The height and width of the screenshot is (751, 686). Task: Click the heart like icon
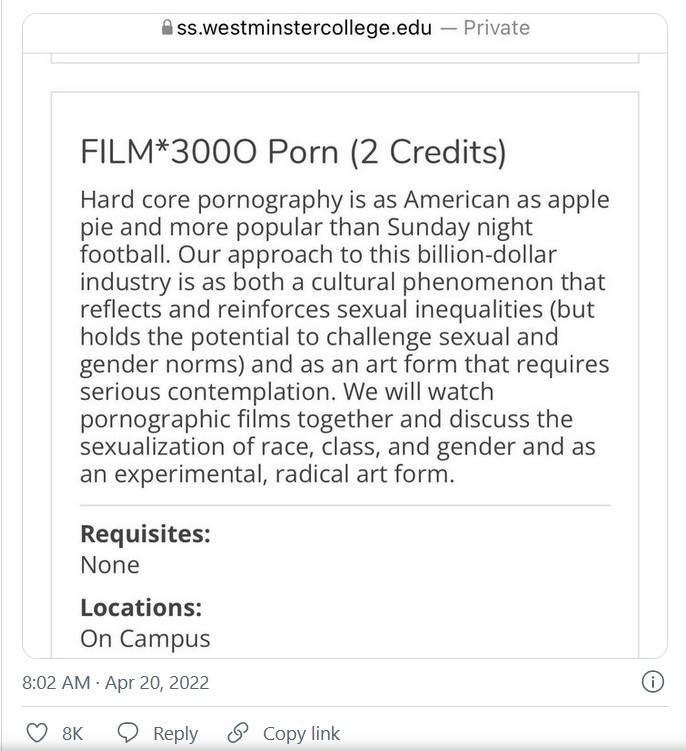(x=36, y=733)
